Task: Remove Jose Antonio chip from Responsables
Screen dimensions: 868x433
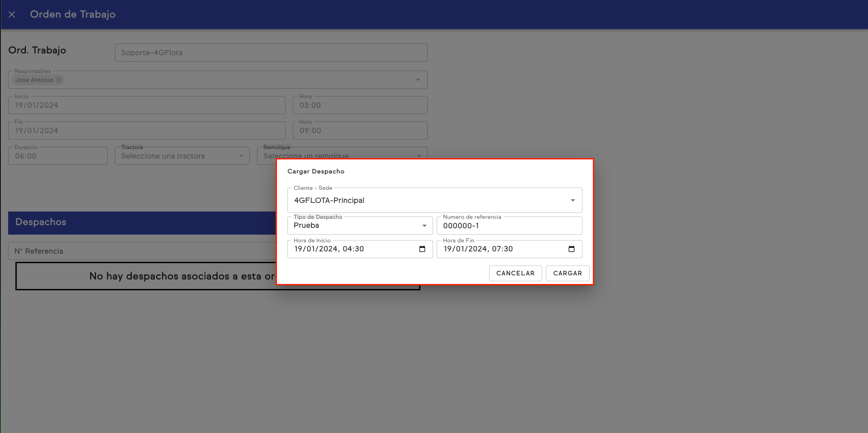Action: tap(59, 80)
